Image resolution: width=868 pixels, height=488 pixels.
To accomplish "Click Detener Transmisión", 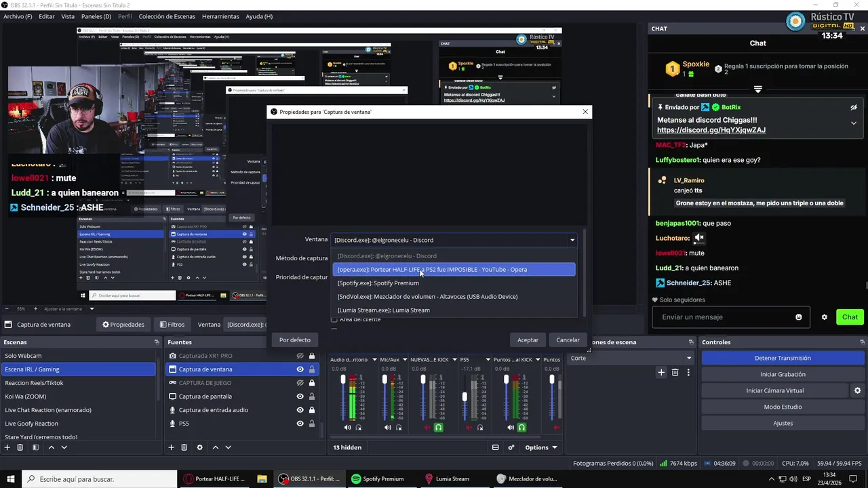I will click(x=783, y=358).
